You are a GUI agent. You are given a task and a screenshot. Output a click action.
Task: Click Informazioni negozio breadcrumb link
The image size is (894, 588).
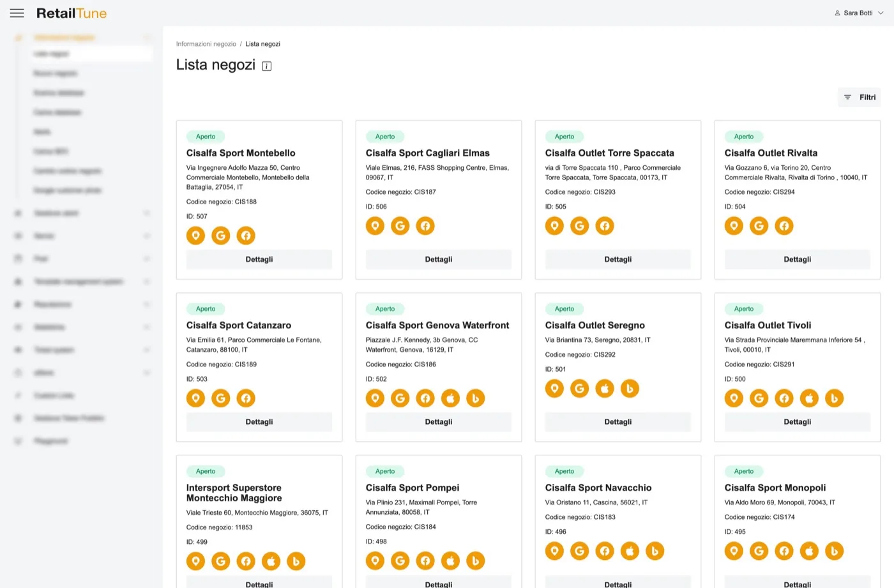(206, 44)
